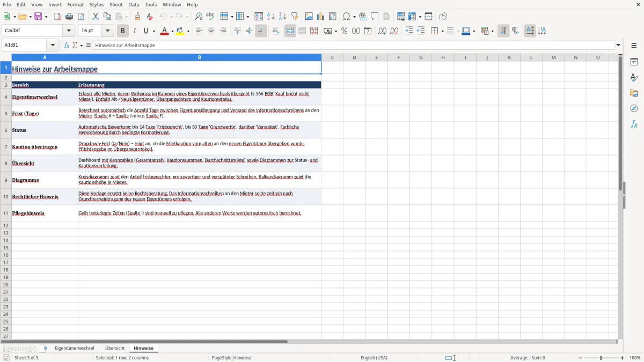This screenshot has height=362, width=644.
Task: Expand the Name Box dropdown
Action: [52, 45]
